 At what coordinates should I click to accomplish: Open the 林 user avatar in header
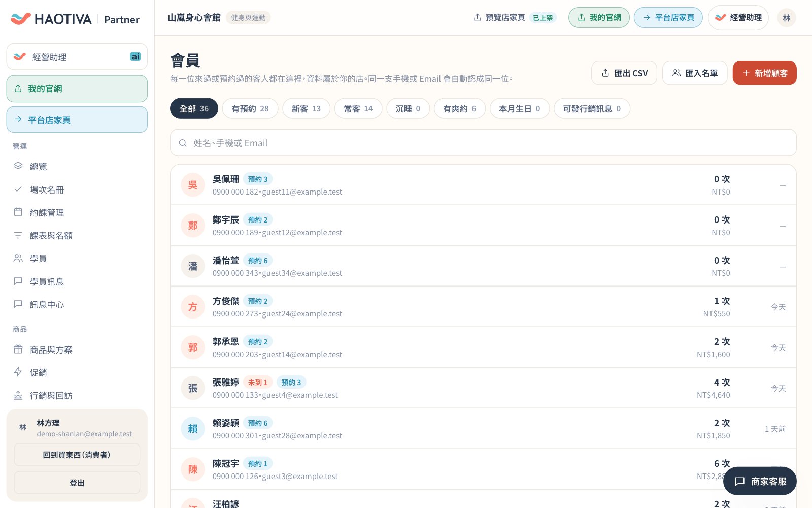click(787, 18)
